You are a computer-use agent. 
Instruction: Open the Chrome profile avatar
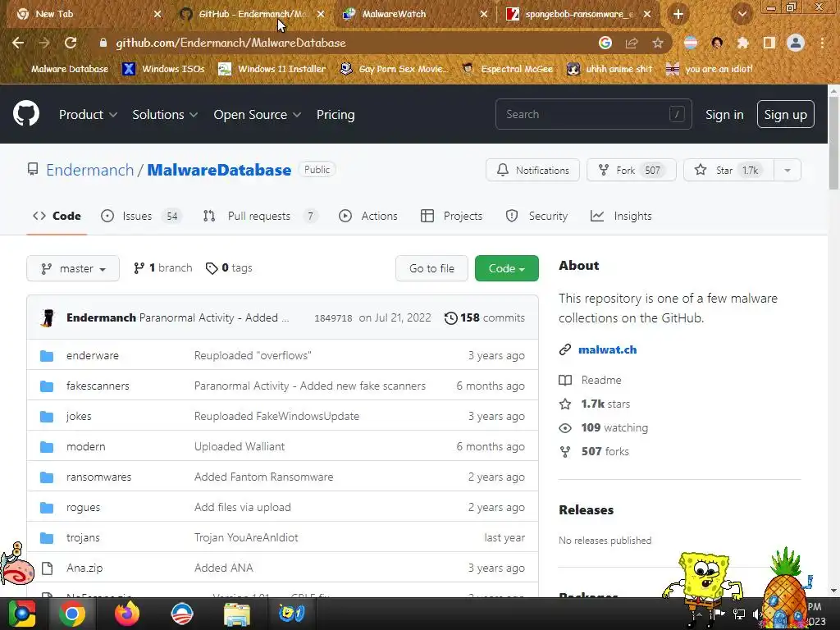tap(796, 43)
